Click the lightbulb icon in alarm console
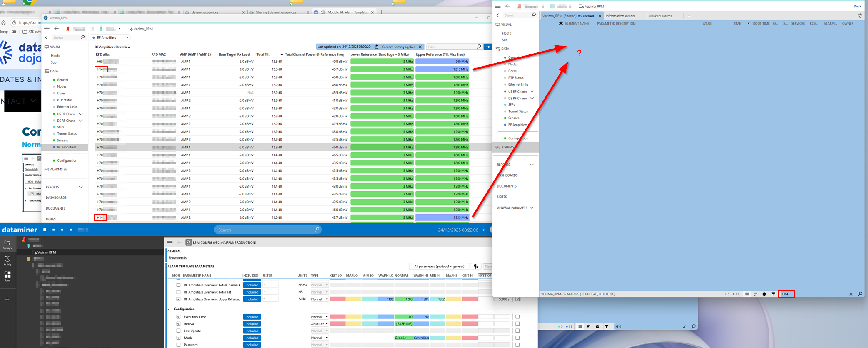This screenshot has width=868, height=348. 860,16
